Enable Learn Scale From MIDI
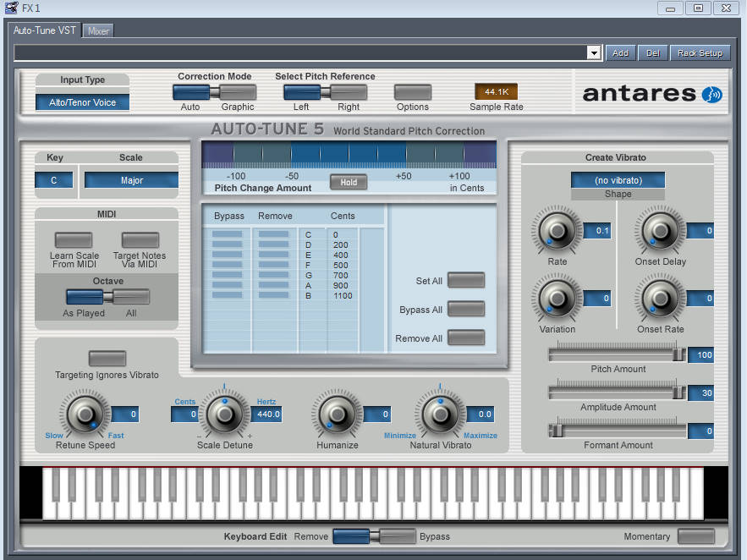Screen dimensions: 747x560 tap(74, 239)
